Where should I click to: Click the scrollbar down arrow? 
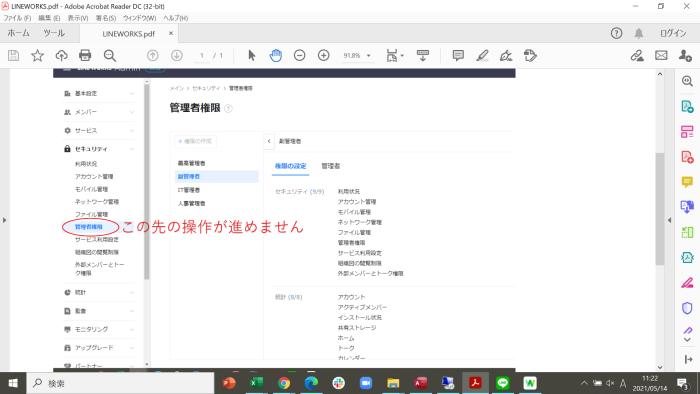(x=660, y=367)
